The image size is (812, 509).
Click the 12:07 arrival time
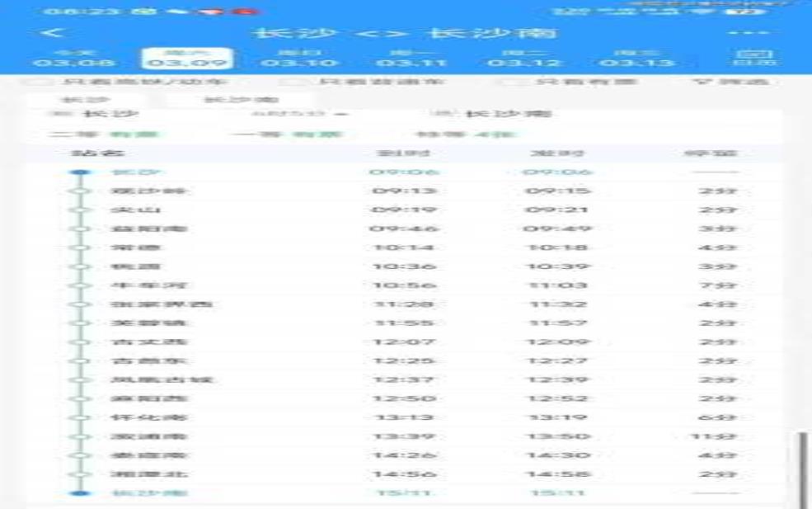tap(404, 342)
